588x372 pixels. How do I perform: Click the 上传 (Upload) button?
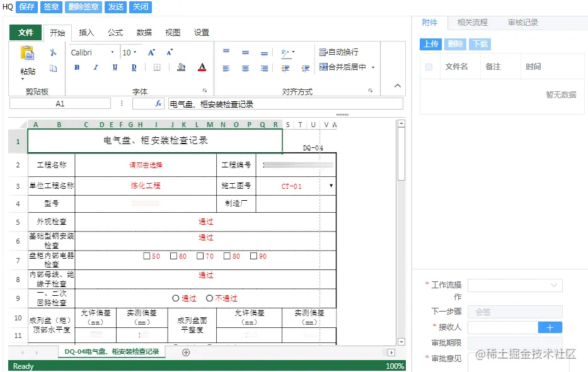pyautogui.click(x=430, y=44)
